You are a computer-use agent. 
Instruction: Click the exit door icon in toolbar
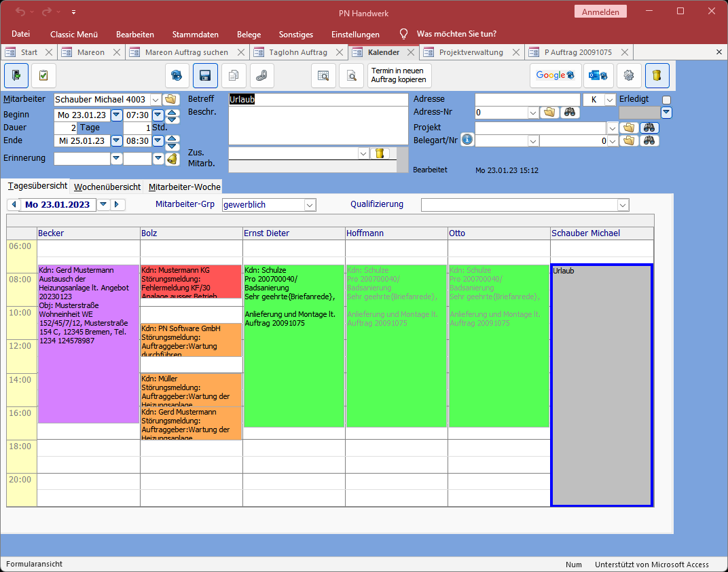16,75
